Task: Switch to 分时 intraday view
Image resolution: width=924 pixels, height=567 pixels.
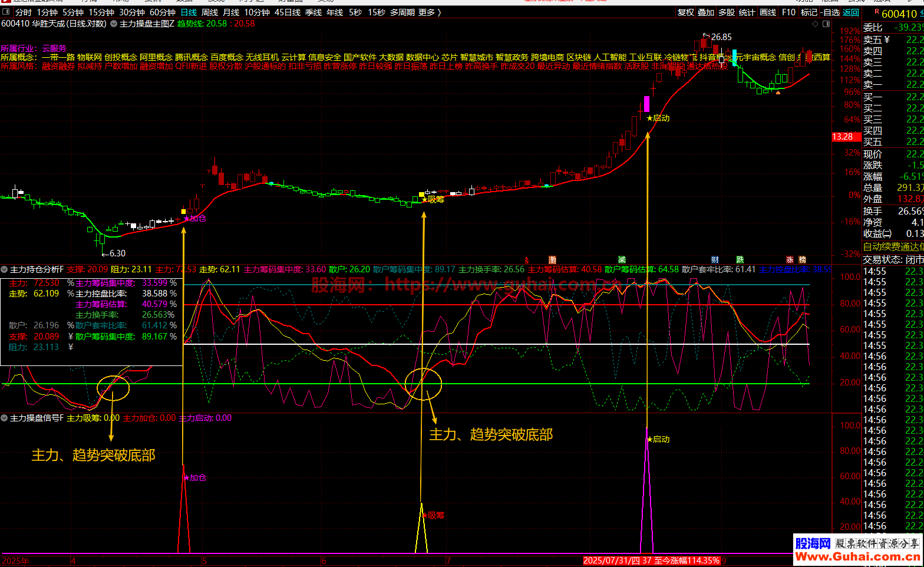Action: click(x=24, y=12)
